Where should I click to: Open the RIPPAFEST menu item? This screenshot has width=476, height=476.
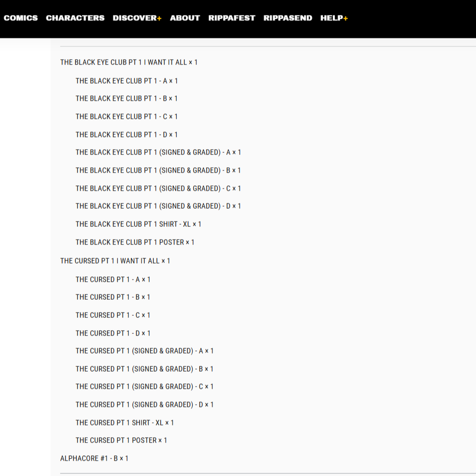[x=232, y=18]
